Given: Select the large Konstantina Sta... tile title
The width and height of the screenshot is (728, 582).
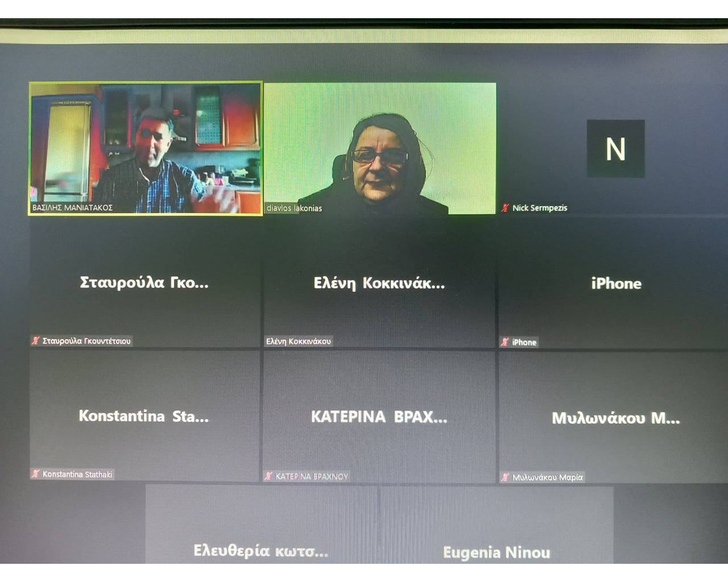Looking at the screenshot, I should 144,416.
